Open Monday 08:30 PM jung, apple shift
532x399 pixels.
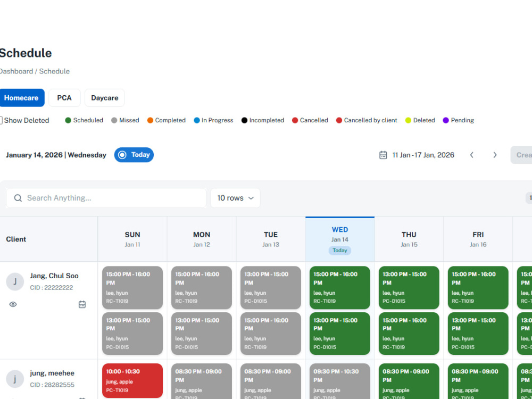tap(202, 381)
